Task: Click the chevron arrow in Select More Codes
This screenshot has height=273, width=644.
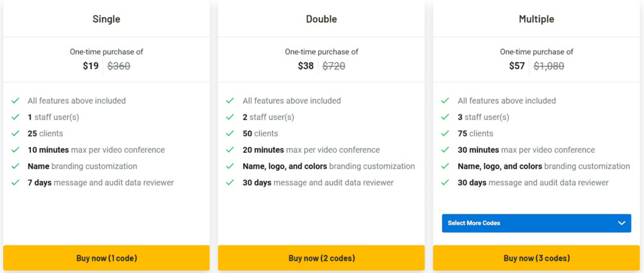Action: click(x=621, y=223)
